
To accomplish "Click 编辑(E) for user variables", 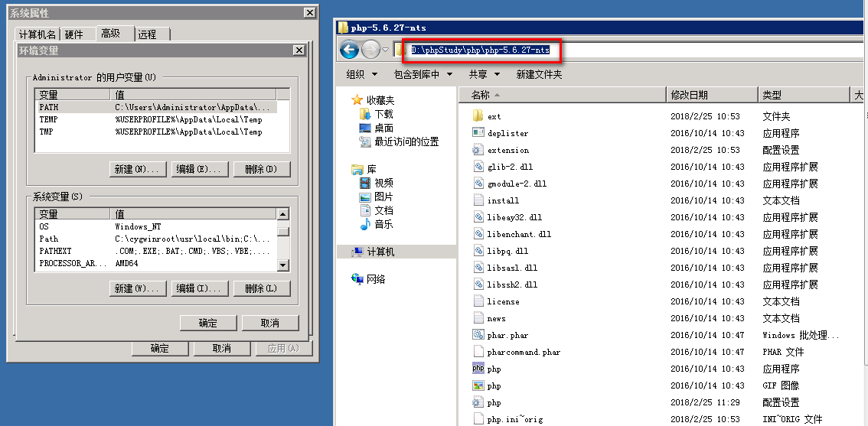I will click(199, 169).
